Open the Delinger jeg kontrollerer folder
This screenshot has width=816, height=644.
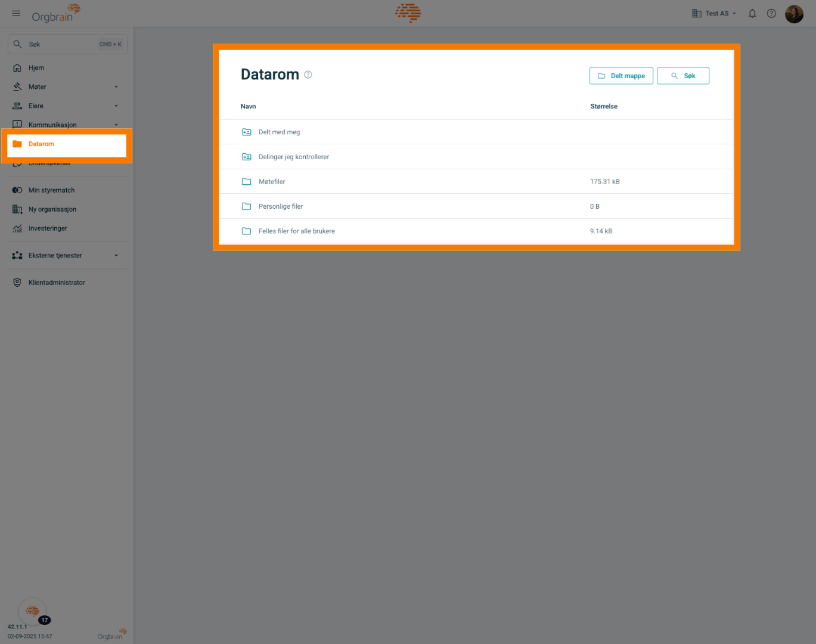(x=476, y=157)
